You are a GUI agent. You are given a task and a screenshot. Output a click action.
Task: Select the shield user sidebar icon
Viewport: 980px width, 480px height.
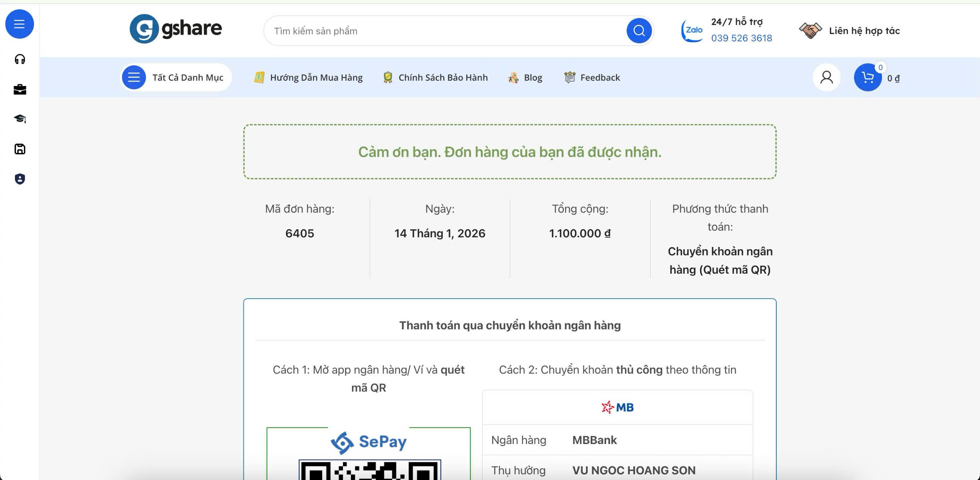(x=20, y=179)
